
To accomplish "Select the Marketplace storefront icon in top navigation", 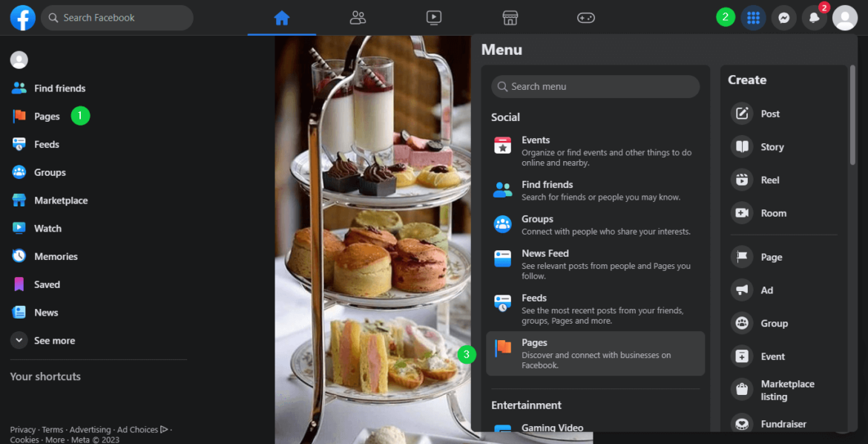I will (x=510, y=16).
